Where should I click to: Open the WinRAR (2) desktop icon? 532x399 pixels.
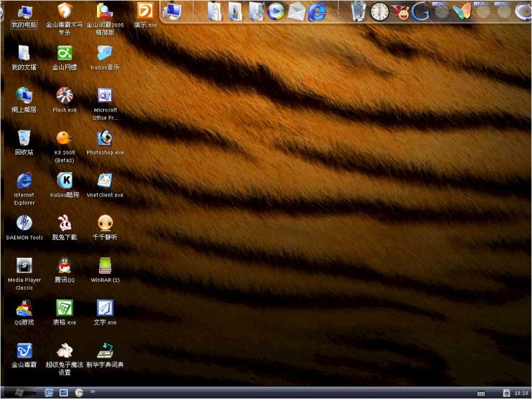104,266
